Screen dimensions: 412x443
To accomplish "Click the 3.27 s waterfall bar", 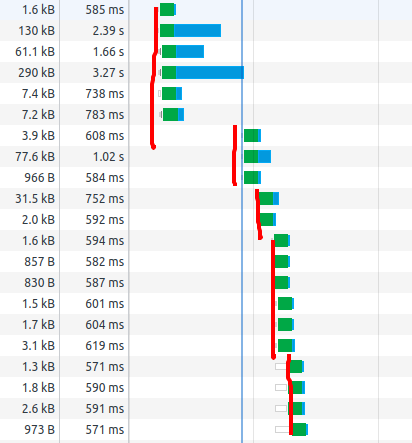I will [203, 73].
